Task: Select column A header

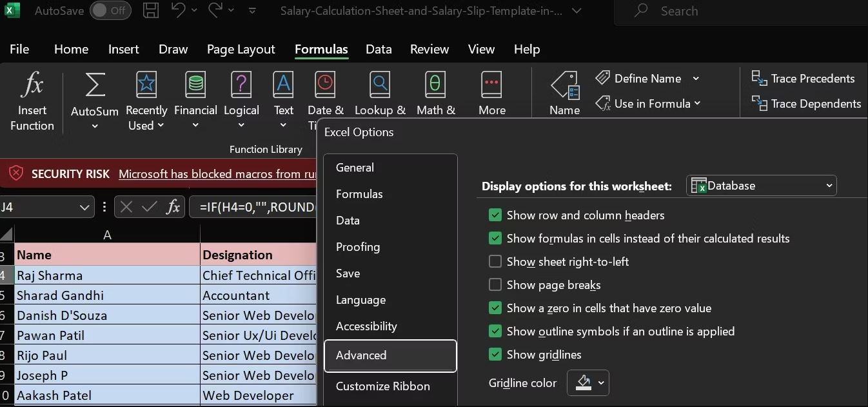Action: [107, 235]
